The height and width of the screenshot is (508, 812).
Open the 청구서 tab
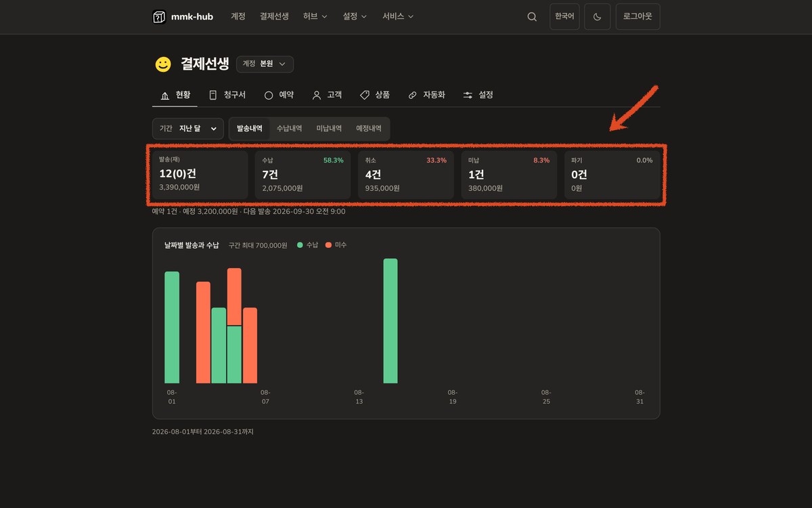227,95
